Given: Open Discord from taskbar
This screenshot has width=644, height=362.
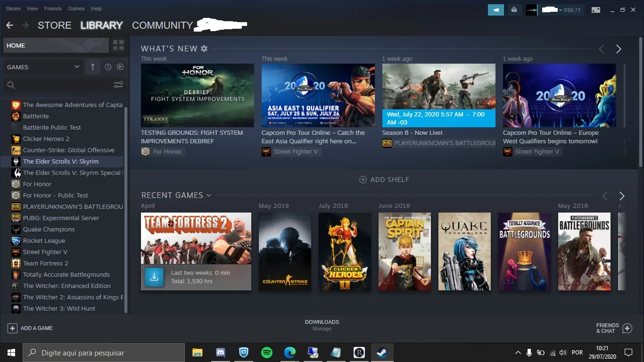Looking at the screenshot, I should 220,353.
